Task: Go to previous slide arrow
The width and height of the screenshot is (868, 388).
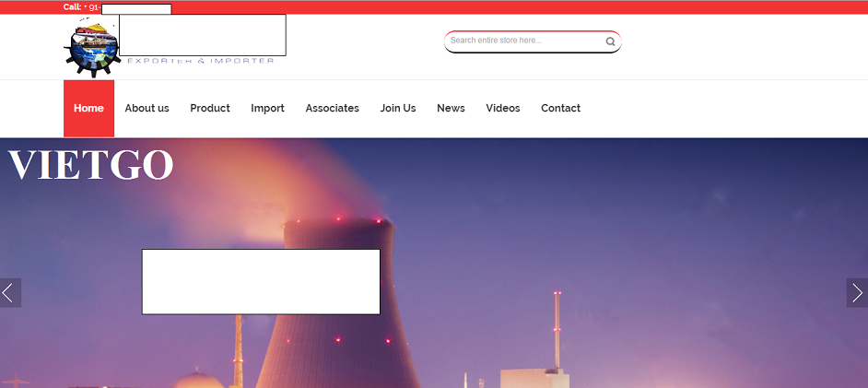Action: tap(10, 293)
